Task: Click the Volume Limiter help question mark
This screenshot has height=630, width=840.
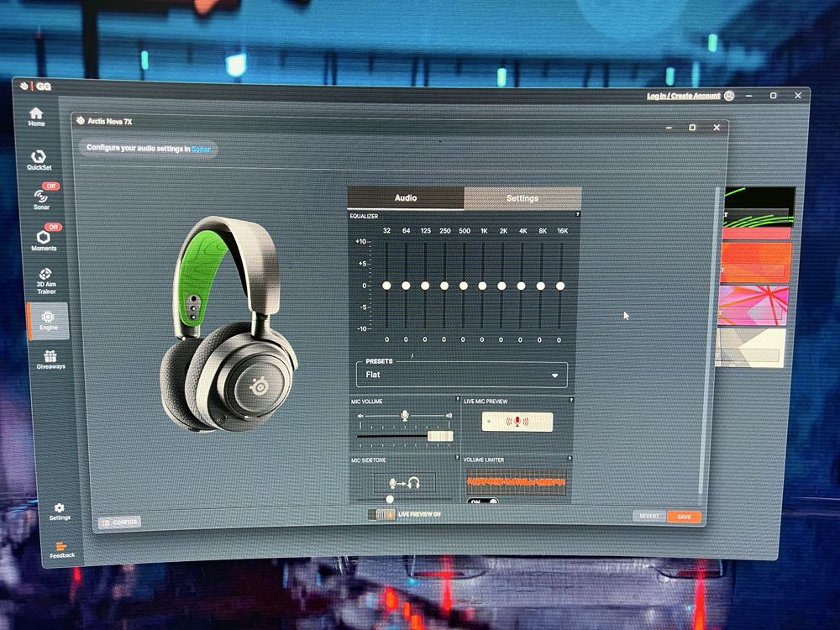Action: [x=570, y=459]
